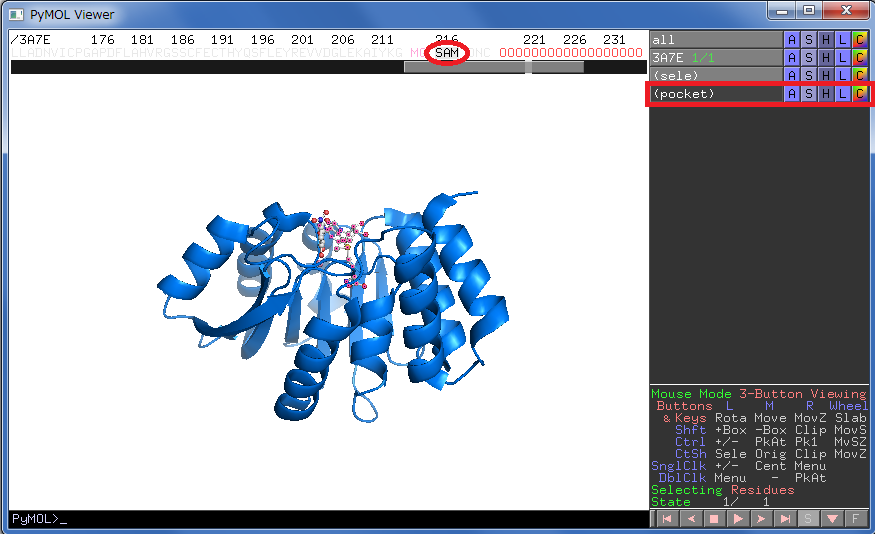Open the Color menu for all objects
Screen dimensions: 875x534
[859, 40]
